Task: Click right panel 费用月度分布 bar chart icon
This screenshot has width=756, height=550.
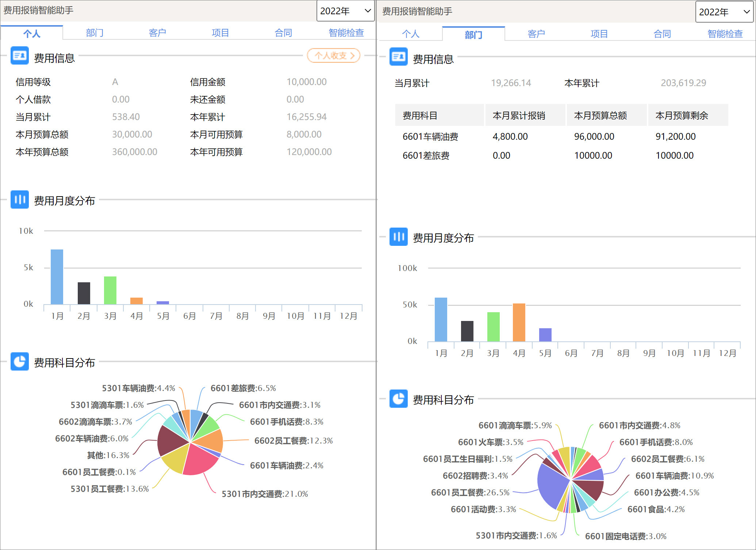Action: click(x=398, y=237)
